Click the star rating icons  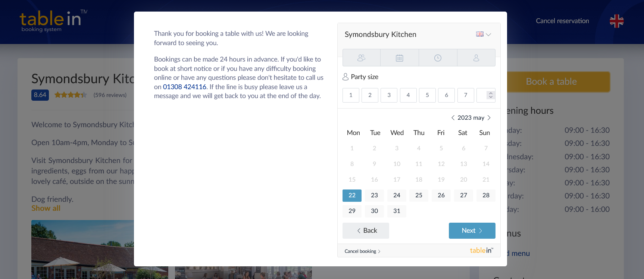[71, 95]
